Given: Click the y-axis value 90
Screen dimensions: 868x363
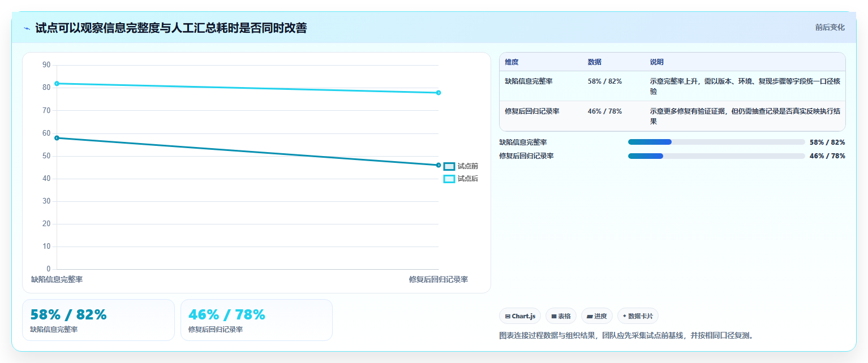Looking at the screenshot, I should click(x=46, y=65).
